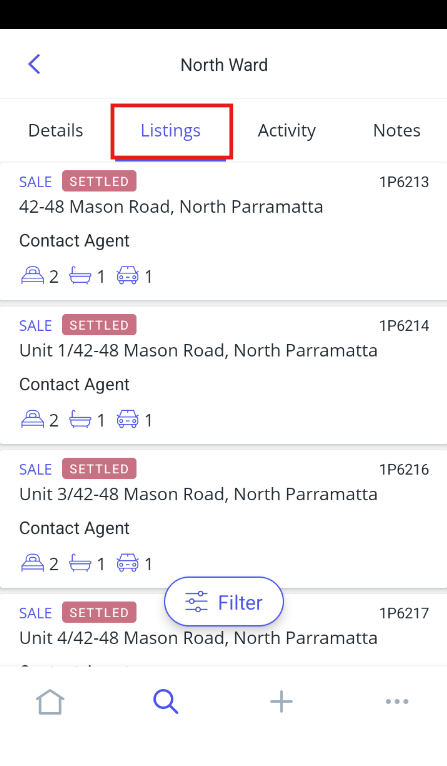
Task: Click the sliders icon inside Filter button
Action: point(196,602)
